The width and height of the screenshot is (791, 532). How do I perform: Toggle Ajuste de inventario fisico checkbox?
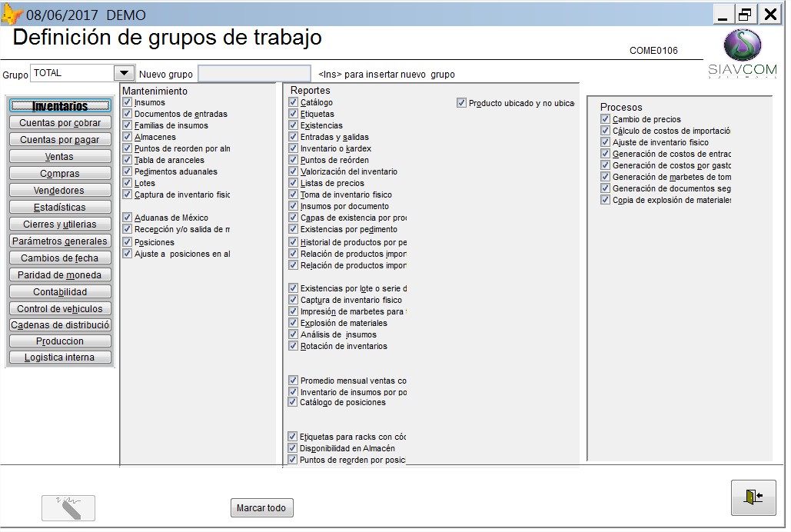pyautogui.click(x=606, y=142)
